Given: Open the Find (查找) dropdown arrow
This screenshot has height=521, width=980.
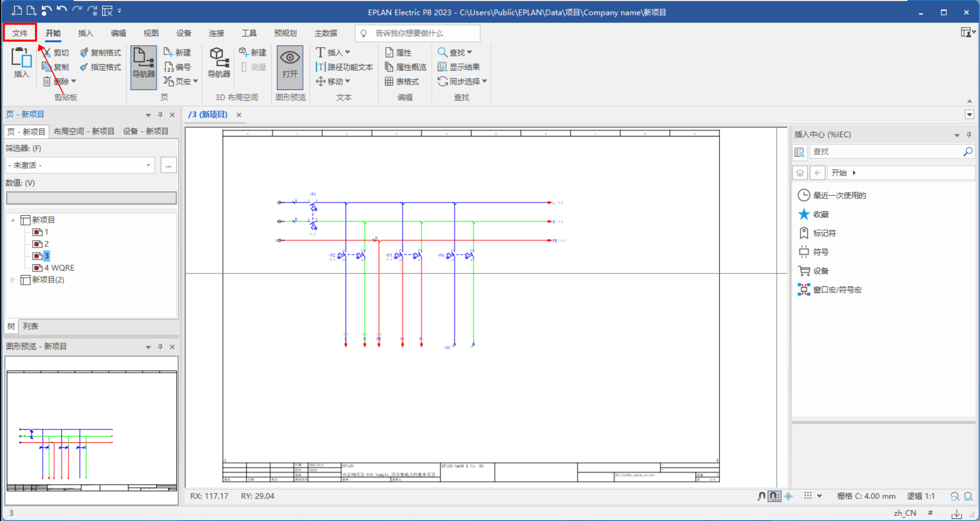Looking at the screenshot, I should (470, 52).
